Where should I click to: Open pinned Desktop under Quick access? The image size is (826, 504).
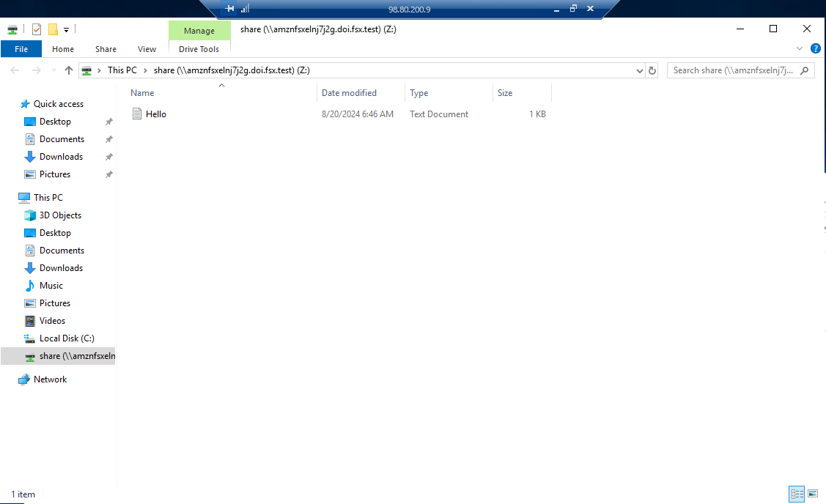[55, 121]
